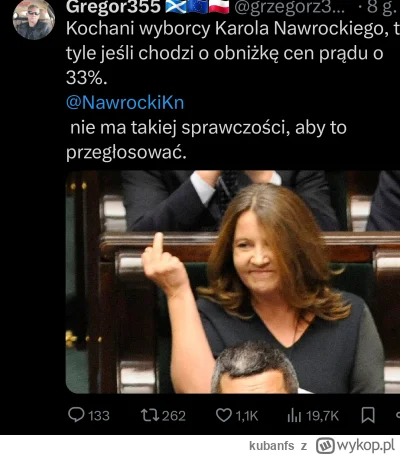Show the 133 replies count

[99, 416]
